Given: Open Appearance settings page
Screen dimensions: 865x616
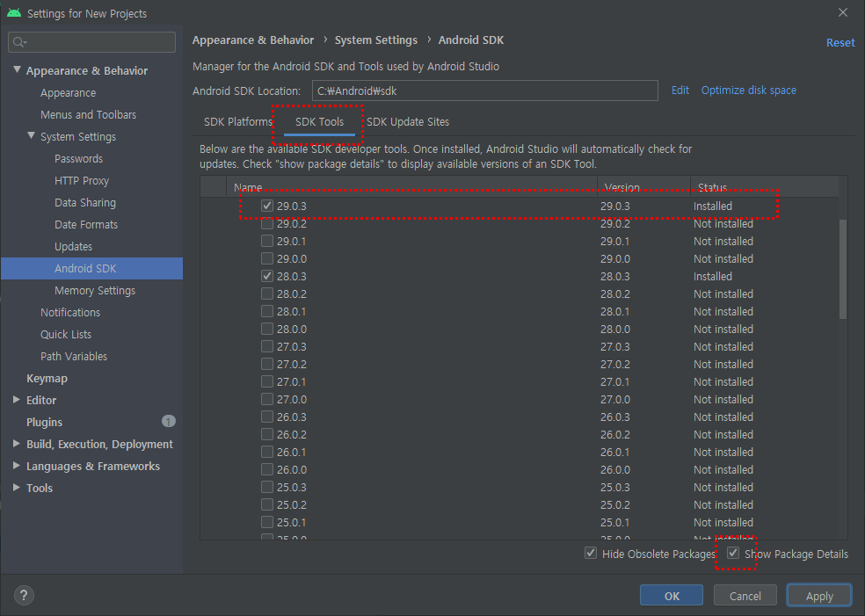Looking at the screenshot, I should [x=68, y=92].
